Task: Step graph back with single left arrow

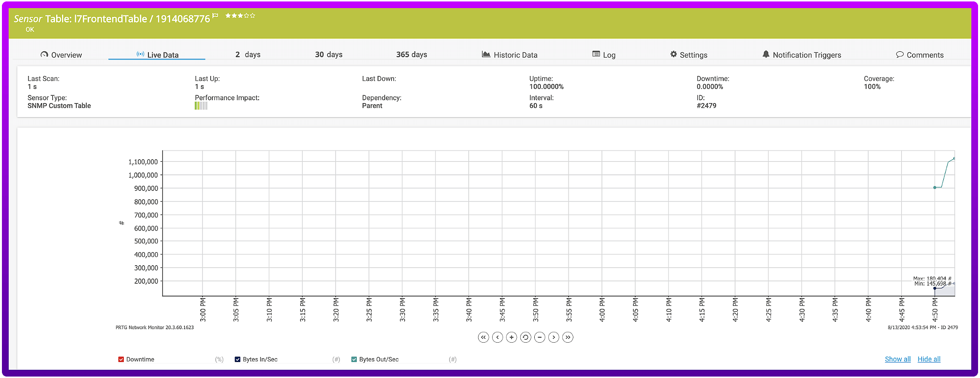Action: point(497,337)
